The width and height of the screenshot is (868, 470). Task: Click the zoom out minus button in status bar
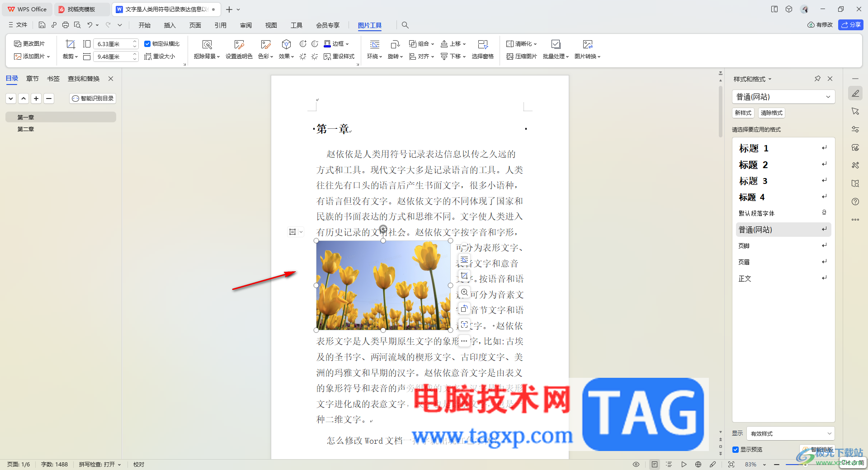777,464
